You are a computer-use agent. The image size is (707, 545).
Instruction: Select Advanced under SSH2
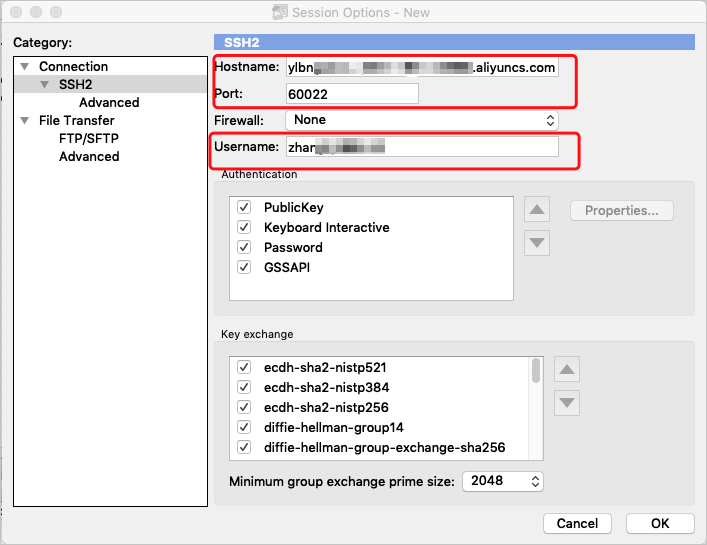coord(109,102)
